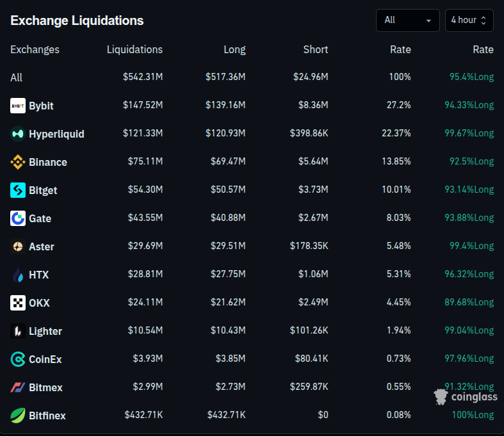The height and width of the screenshot is (436, 504).
Task: Click the Binance logo icon
Action: coord(18,162)
